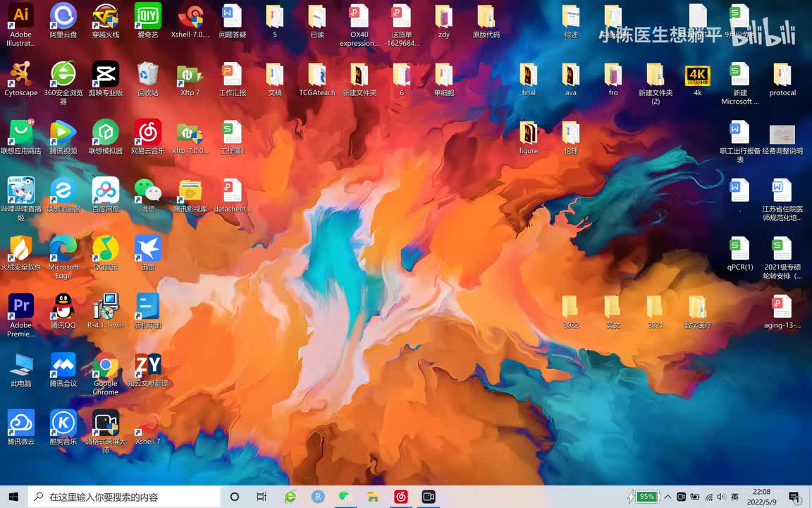Image resolution: width=812 pixels, height=508 pixels.
Task: Open 火绒安全软件 shortcut
Action: (x=20, y=253)
